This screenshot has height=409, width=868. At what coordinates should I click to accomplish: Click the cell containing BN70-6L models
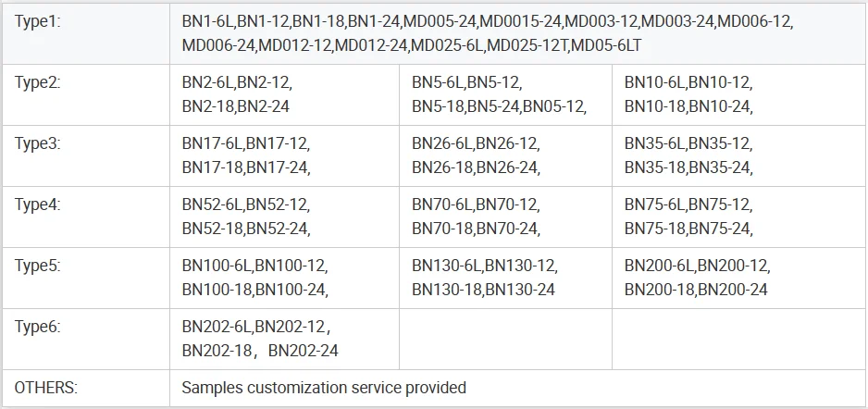(x=476, y=217)
